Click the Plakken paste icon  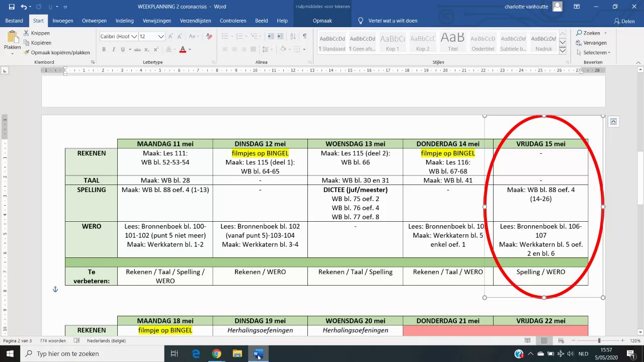[x=12, y=37]
